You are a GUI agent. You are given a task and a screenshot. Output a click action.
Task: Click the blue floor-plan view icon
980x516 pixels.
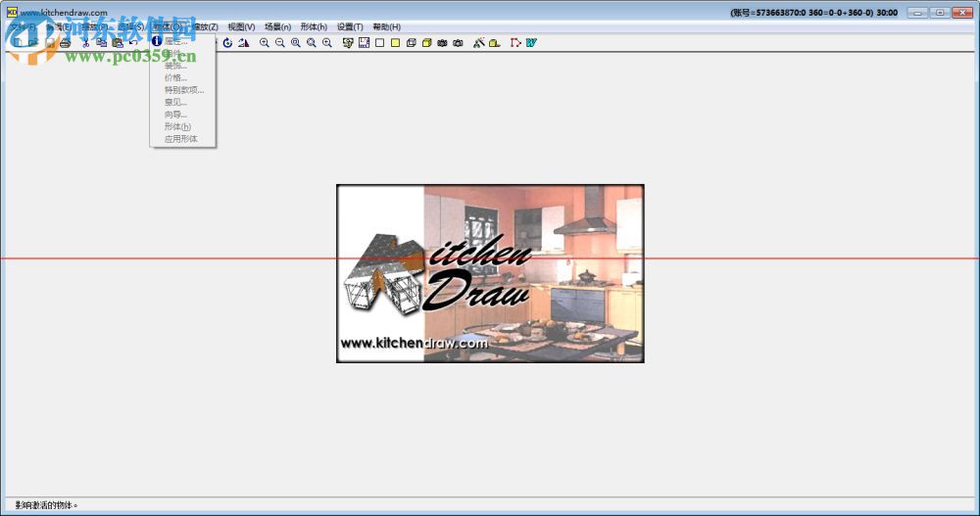[364, 43]
